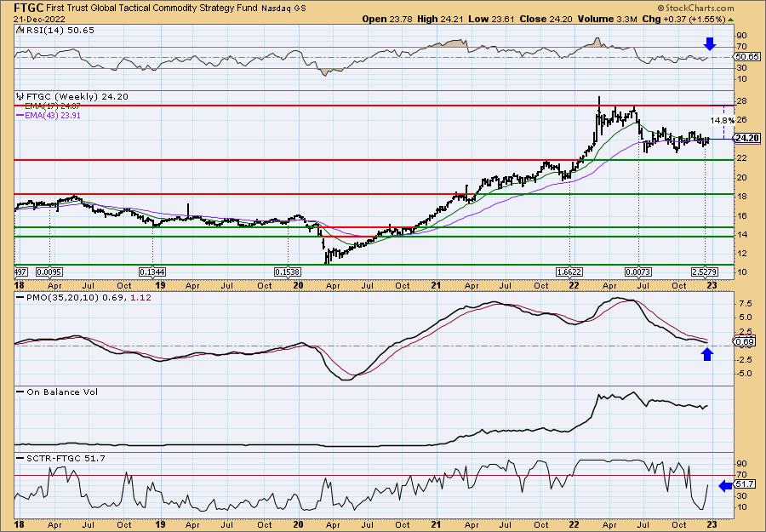
Task: Click the 'FTGC' ticker symbol in the header
Action: [29, 8]
